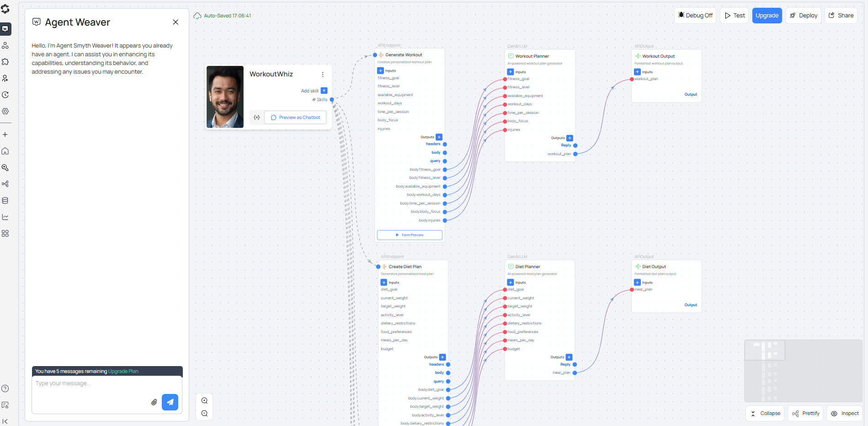Click the help question mark icon
Screen dimensions: 868x426
point(5,388)
